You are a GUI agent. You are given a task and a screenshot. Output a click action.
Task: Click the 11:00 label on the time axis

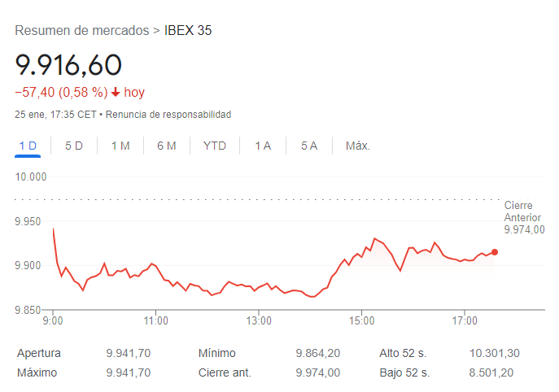pyautogui.click(x=155, y=320)
